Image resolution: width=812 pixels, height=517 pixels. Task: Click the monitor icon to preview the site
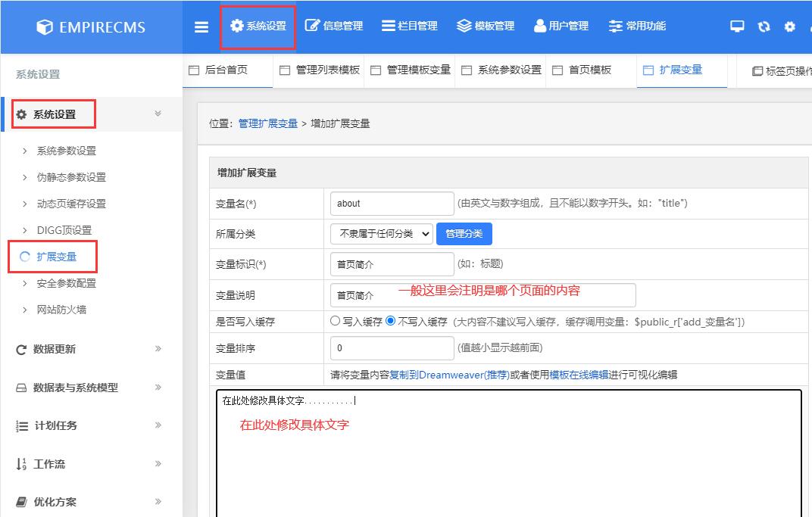coord(737,25)
